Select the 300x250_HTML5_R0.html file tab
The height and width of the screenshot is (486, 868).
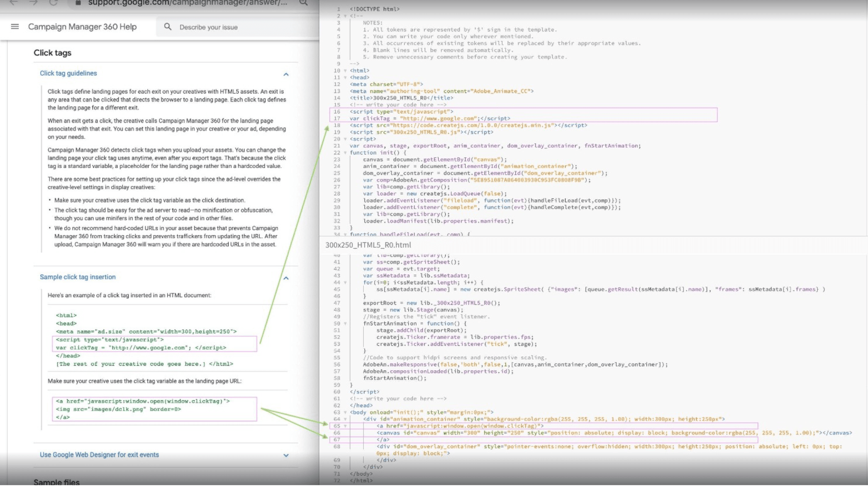click(x=368, y=245)
